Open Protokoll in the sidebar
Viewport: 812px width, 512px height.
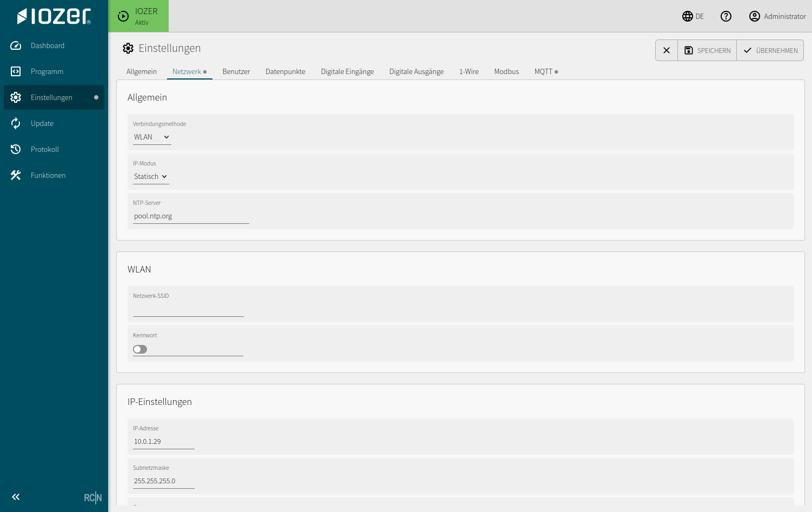click(x=54, y=149)
